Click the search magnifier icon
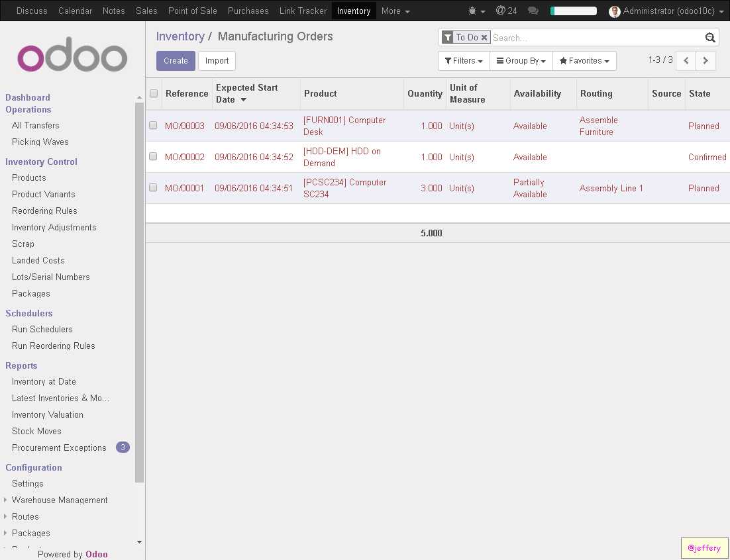This screenshot has width=730, height=560. pyautogui.click(x=710, y=38)
